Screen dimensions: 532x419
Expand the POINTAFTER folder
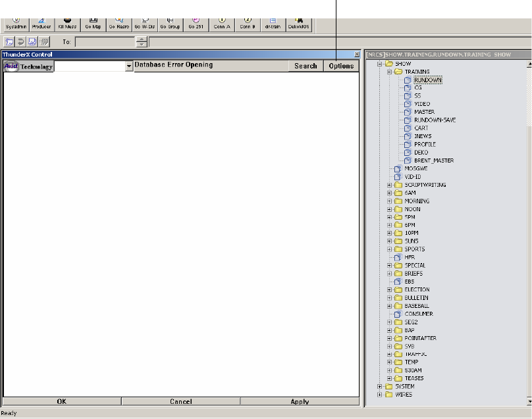(x=389, y=338)
